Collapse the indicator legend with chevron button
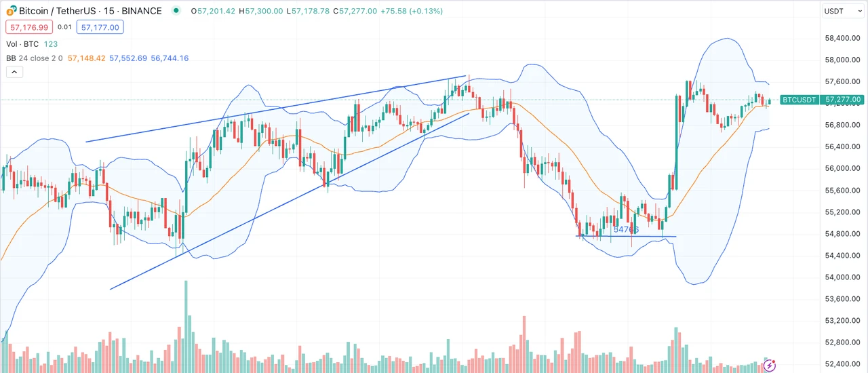Viewport: 868px width, 373px height. tap(14, 72)
